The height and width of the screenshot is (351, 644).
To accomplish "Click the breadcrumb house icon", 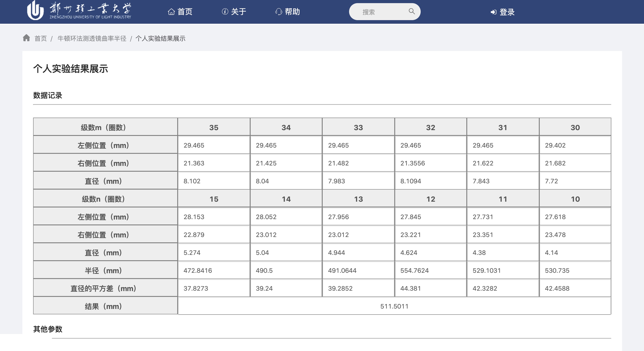I will [26, 38].
